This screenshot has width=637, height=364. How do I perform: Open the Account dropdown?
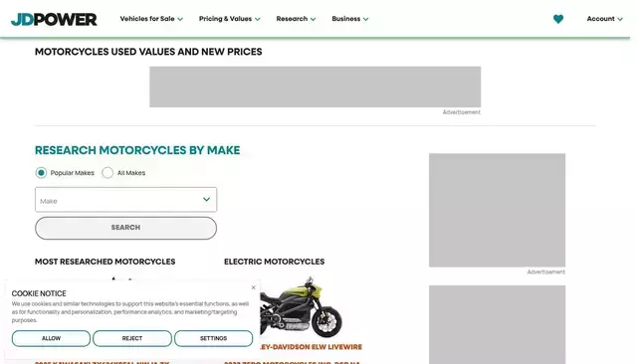604,19
